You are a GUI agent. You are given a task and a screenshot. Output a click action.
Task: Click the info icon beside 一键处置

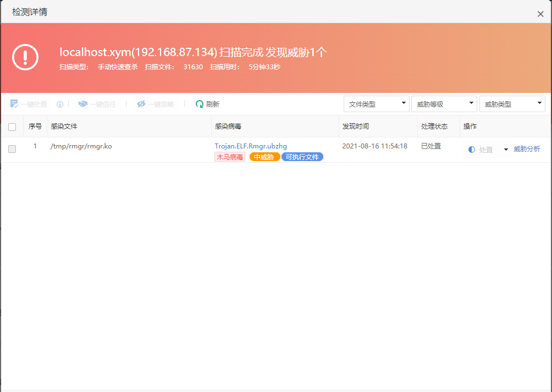[x=60, y=104]
